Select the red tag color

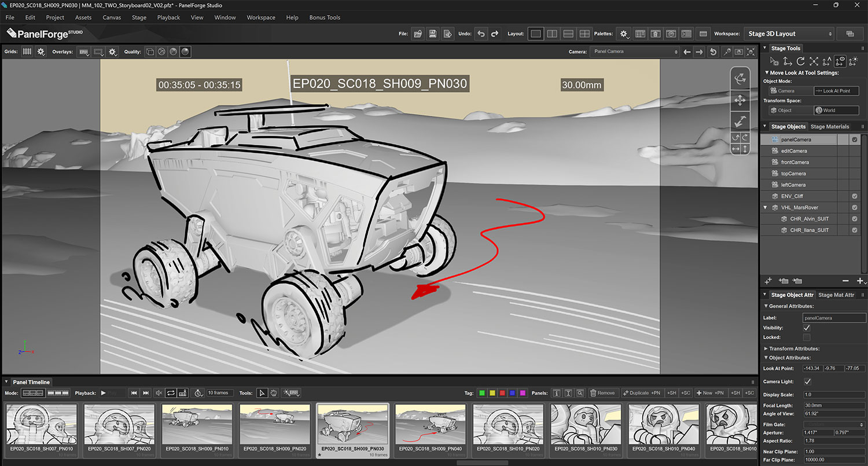[502, 393]
